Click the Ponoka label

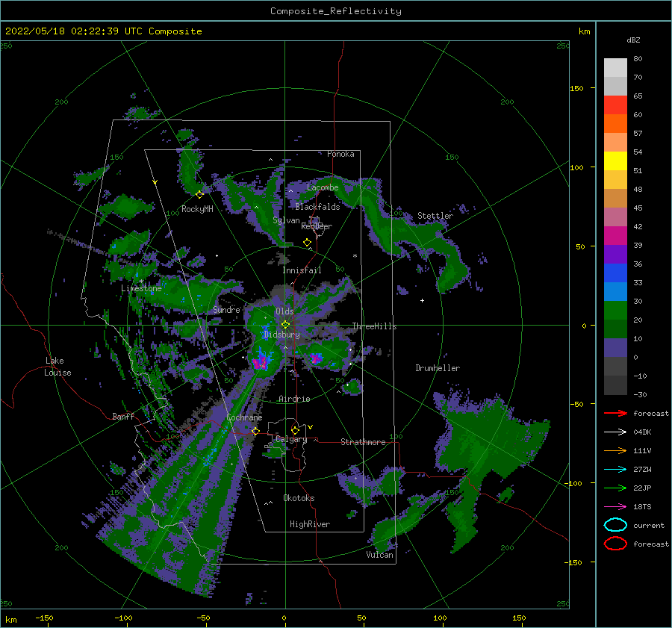point(340,154)
